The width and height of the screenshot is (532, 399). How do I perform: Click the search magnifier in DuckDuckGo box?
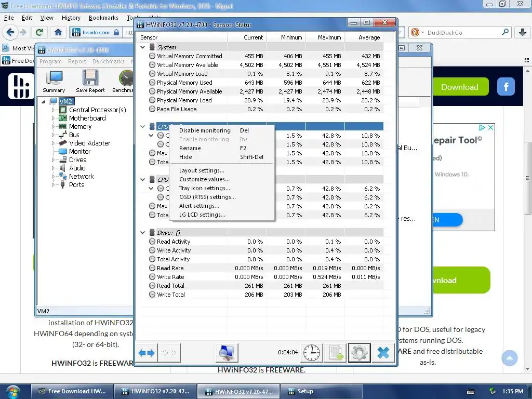(505, 32)
